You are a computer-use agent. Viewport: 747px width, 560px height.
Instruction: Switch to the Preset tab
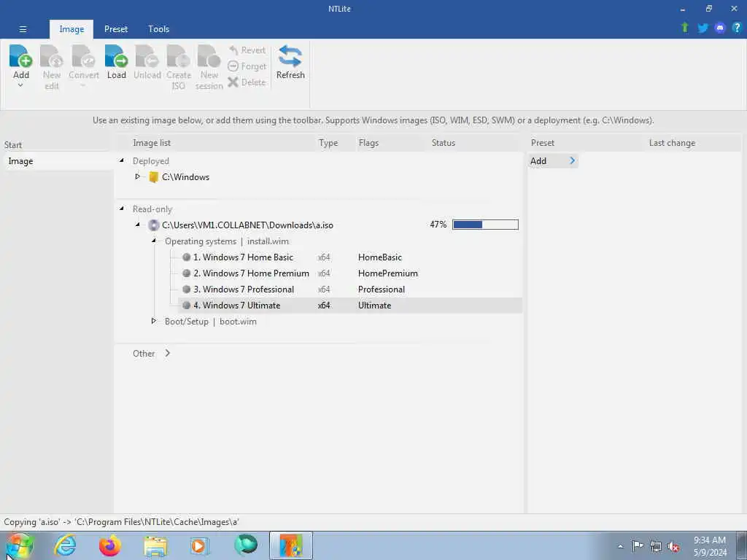tap(116, 29)
